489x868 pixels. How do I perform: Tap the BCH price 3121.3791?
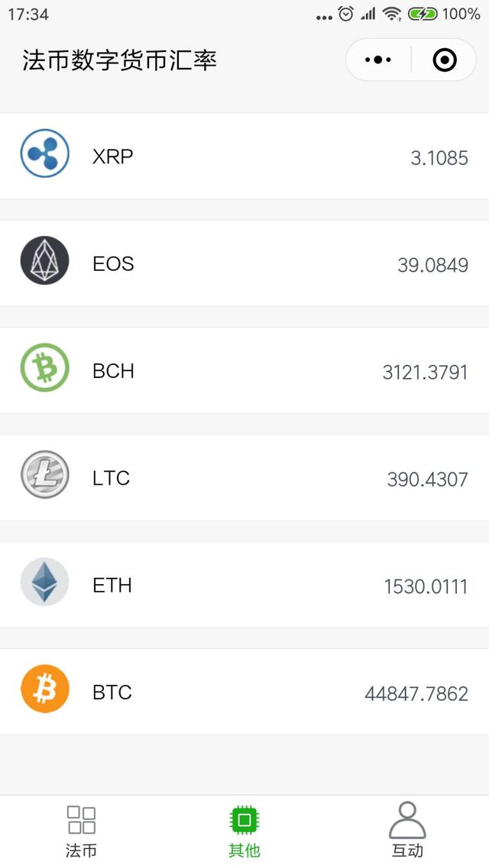(x=425, y=373)
